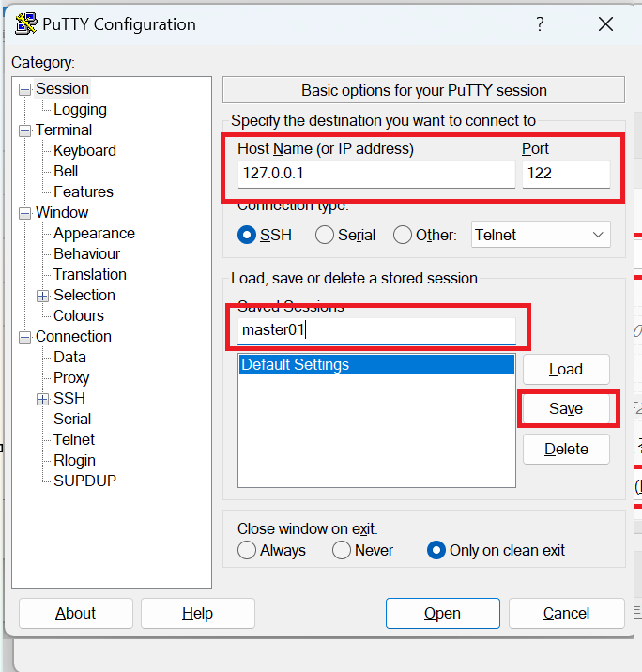This screenshot has width=642, height=672.
Task: Click the Help button at bottom
Action: 197,613
